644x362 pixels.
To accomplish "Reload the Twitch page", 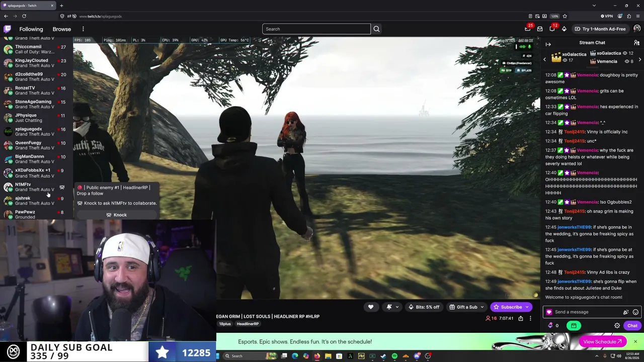I will (24, 16).
